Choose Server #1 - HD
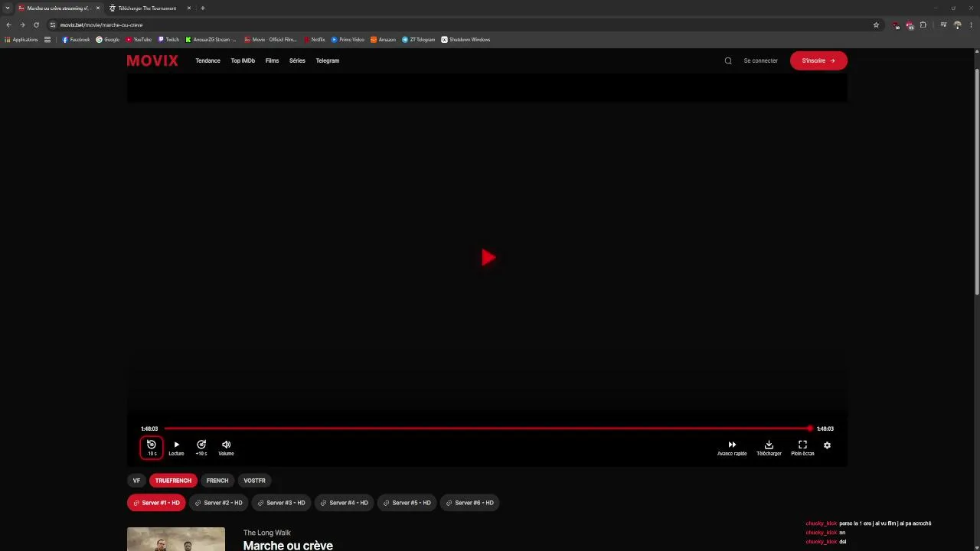The image size is (980, 551). [x=156, y=503]
